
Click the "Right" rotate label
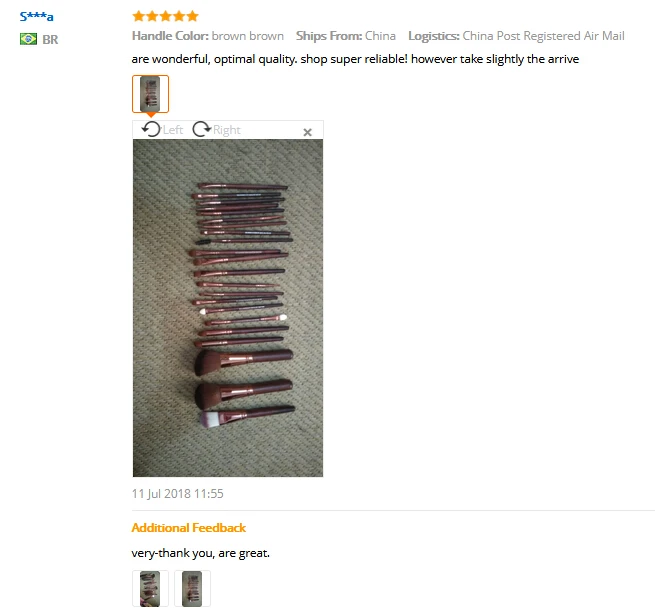[227, 130]
